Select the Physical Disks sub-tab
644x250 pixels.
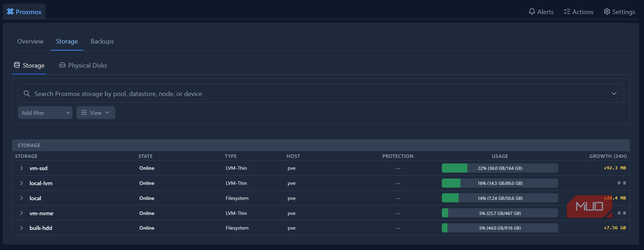point(83,65)
